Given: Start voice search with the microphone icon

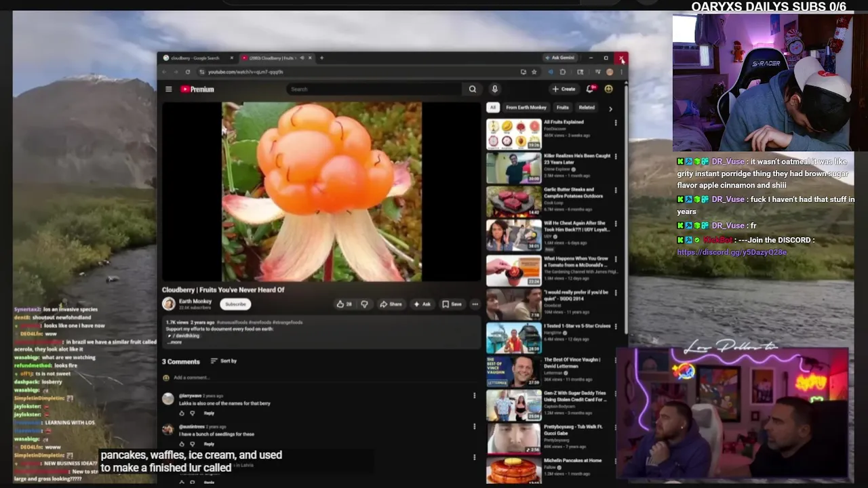Looking at the screenshot, I should coord(494,89).
